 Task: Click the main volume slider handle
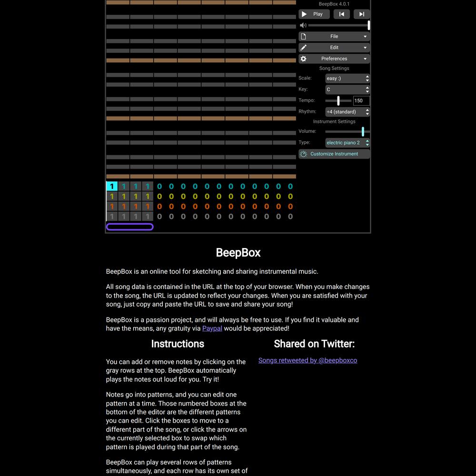tap(369, 25)
